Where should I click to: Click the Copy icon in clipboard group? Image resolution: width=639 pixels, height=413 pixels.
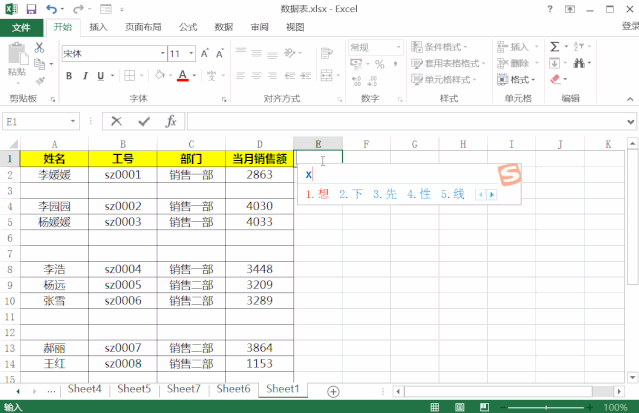40,64
